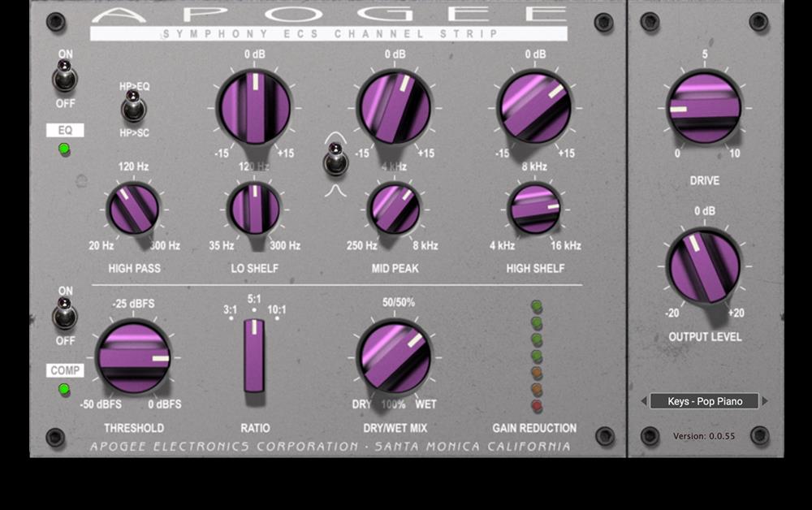This screenshot has height=510, width=812.
Task: Click the Dry/Wet Mix knob
Action: (395, 357)
